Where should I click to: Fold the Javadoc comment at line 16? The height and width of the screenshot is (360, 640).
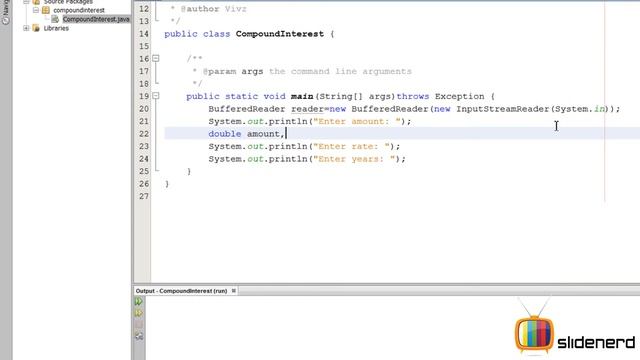[156, 58]
